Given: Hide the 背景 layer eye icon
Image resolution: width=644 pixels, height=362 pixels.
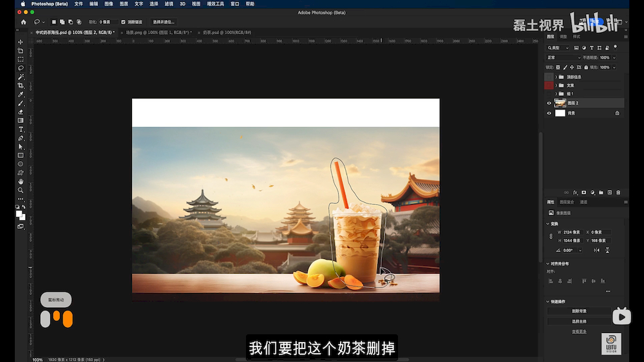Looking at the screenshot, I should click(549, 113).
